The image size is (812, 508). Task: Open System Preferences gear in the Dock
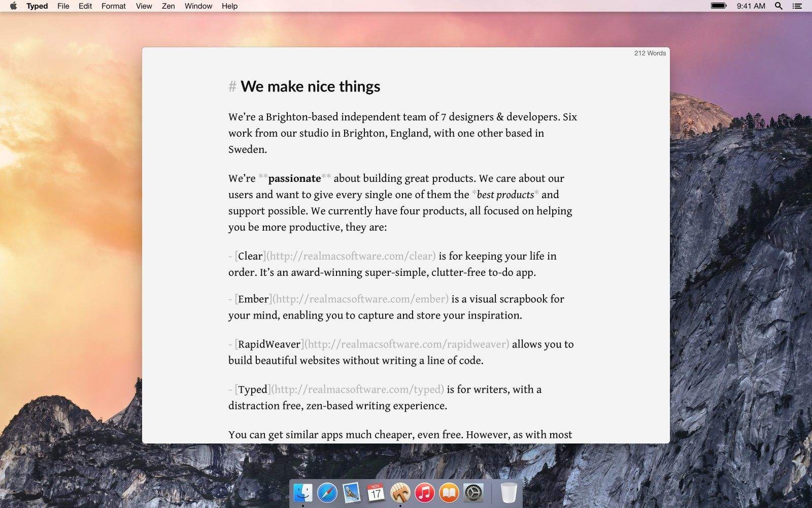pos(473,492)
